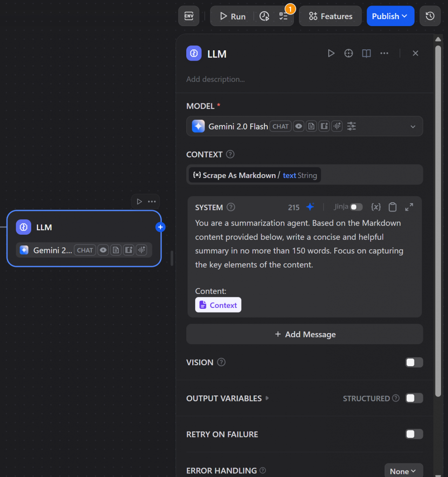
Task: Run the workflow
Action: click(231, 16)
